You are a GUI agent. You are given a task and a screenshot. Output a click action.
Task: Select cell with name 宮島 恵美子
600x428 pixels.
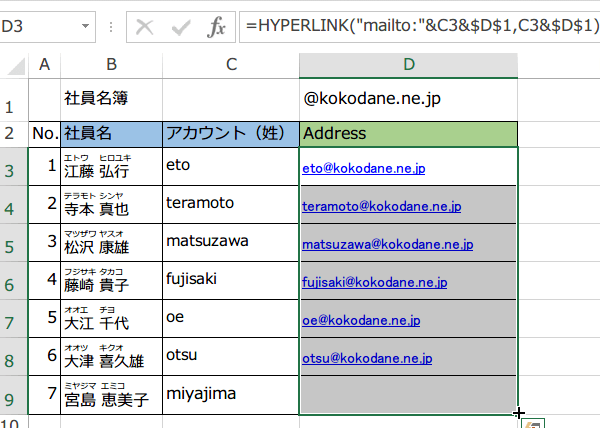111,395
